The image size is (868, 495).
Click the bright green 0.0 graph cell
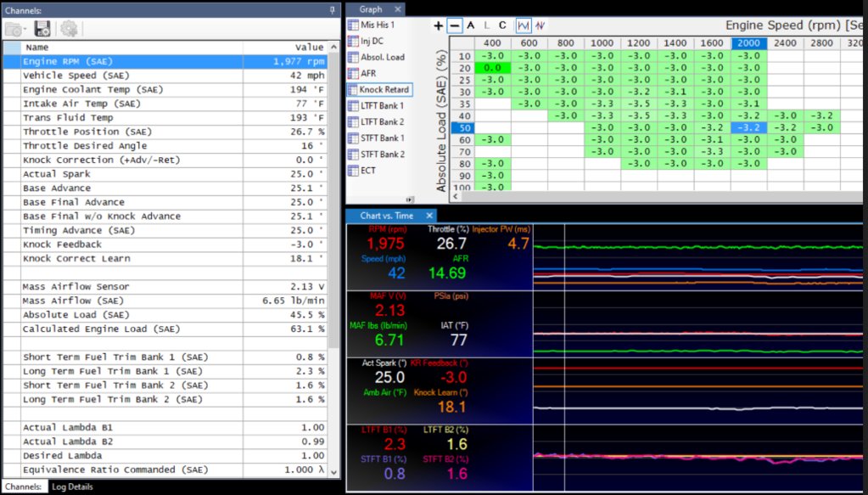coord(492,68)
